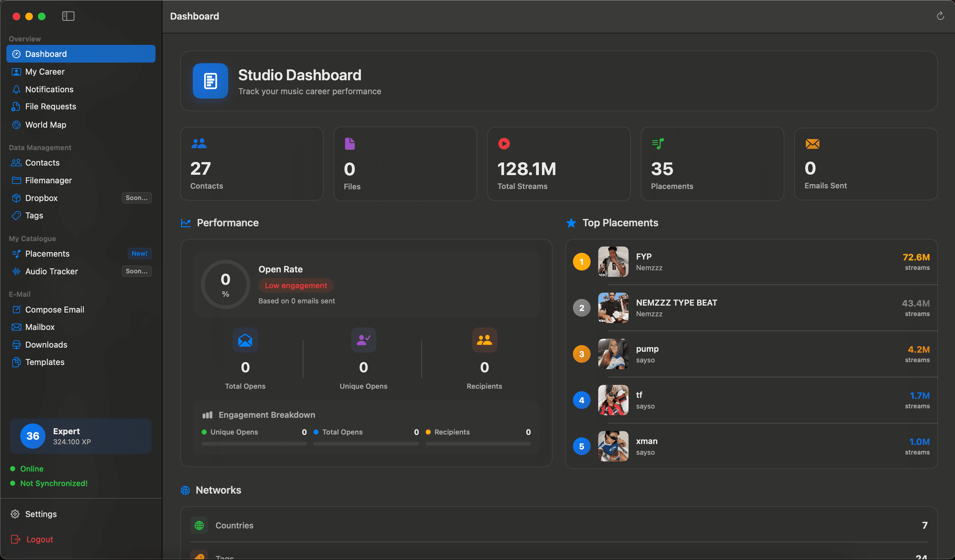The height and width of the screenshot is (560, 955).
Task: Open File Requests
Action: tap(50, 107)
